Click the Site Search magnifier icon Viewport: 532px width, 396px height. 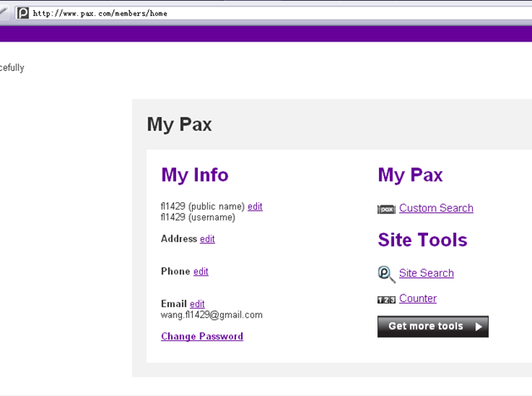[x=386, y=274]
